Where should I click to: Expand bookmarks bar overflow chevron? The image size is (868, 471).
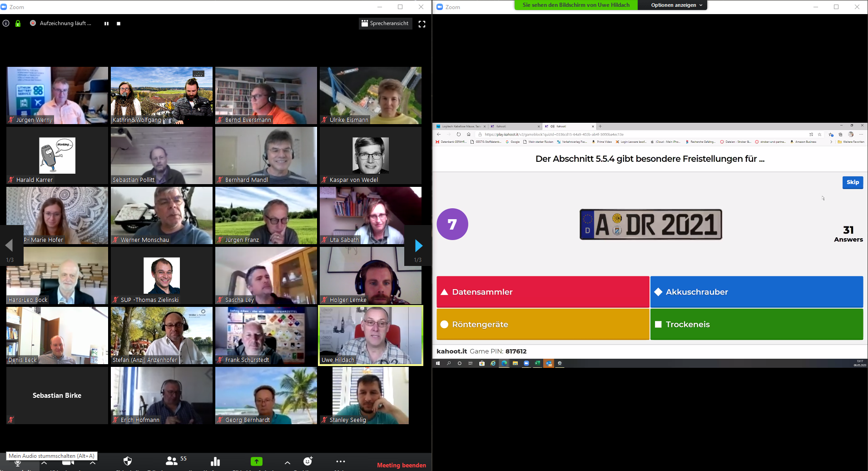(831, 142)
